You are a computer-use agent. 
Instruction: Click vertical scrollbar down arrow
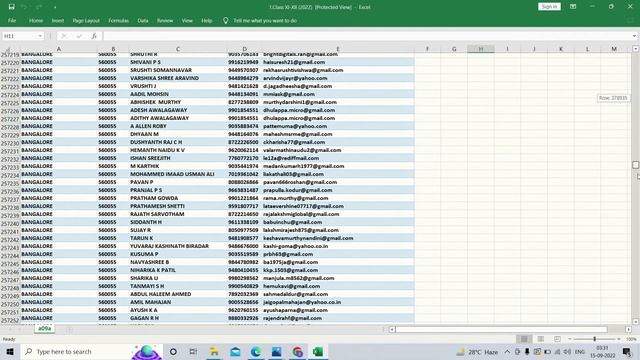(x=636, y=322)
